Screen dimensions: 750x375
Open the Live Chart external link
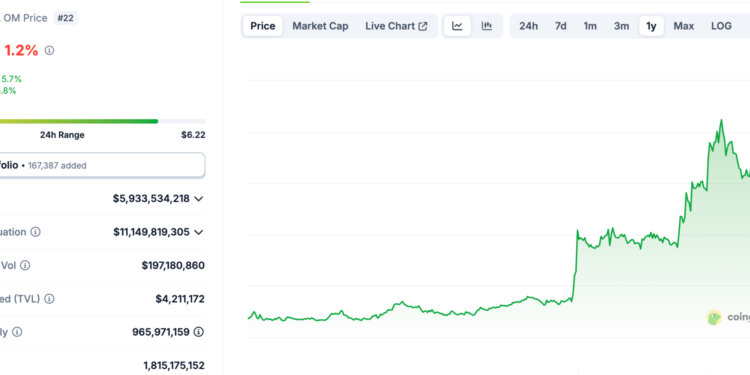[x=396, y=26]
